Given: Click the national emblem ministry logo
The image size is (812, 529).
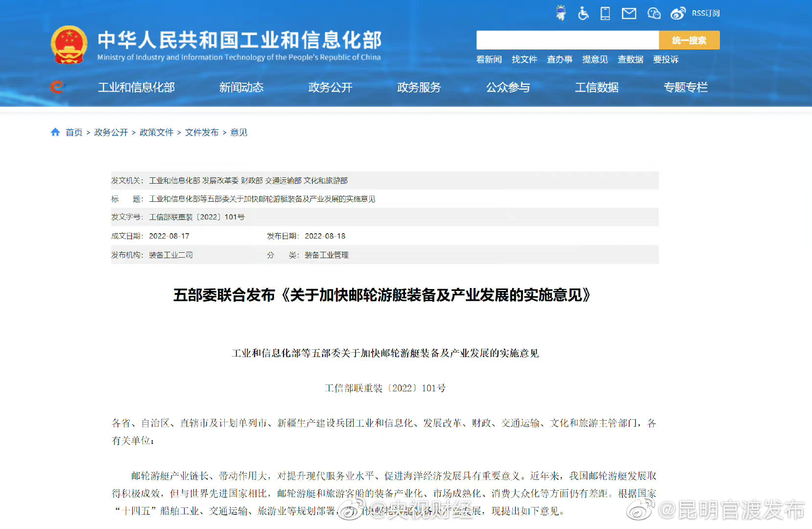Looking at the screenshot, I should coord(69,44).
